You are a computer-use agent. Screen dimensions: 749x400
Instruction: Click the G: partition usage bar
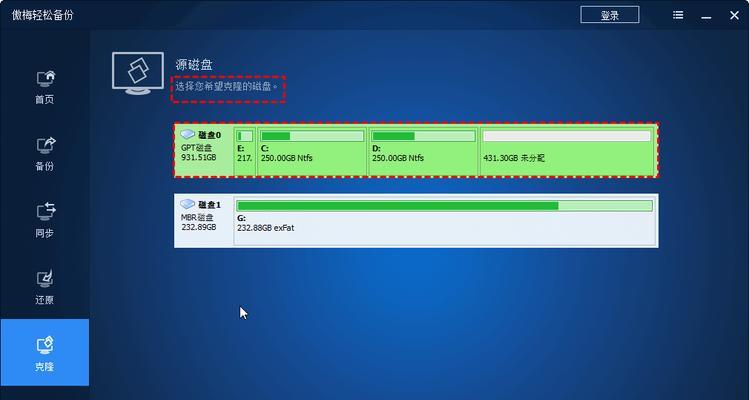coord(445,206)
